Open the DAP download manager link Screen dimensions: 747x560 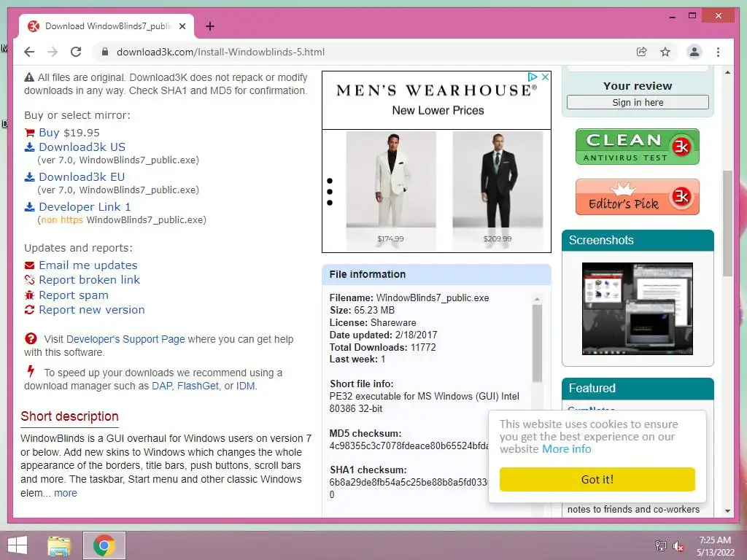click(x=161, y=386)
